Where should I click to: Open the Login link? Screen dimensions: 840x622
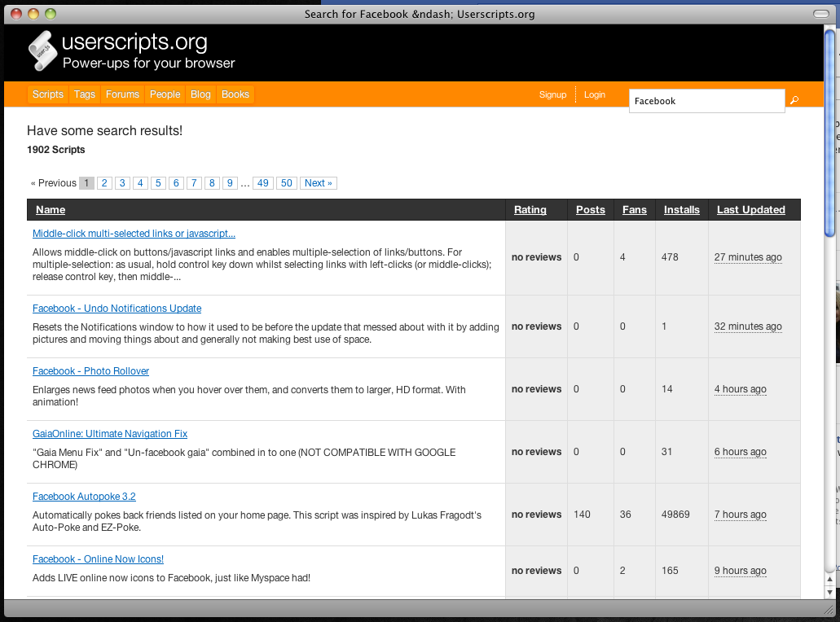point(595,94)
